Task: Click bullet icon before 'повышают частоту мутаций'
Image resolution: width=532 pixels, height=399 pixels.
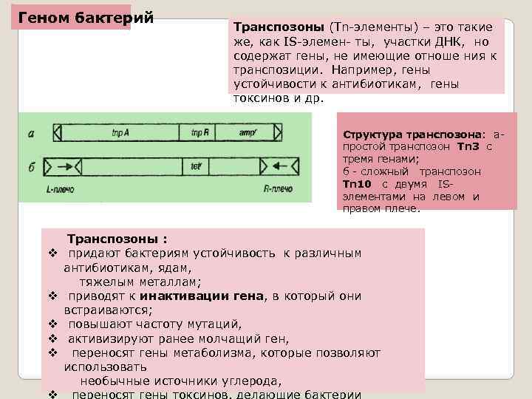Action: 53,324
